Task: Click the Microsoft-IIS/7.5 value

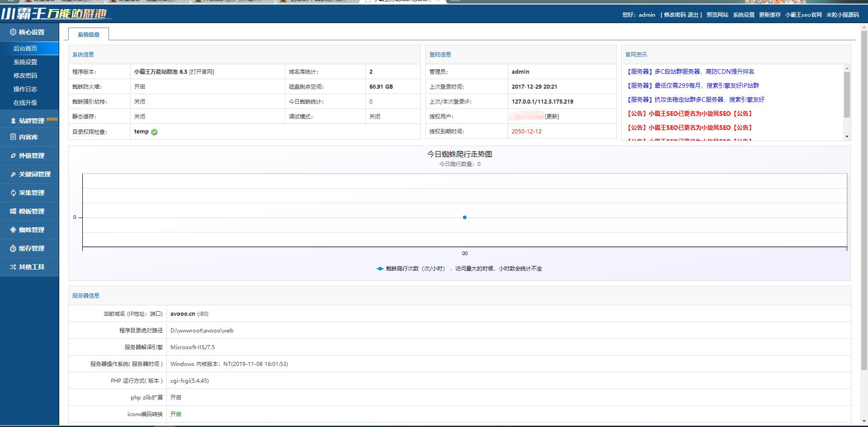Action: pos(193,347)
